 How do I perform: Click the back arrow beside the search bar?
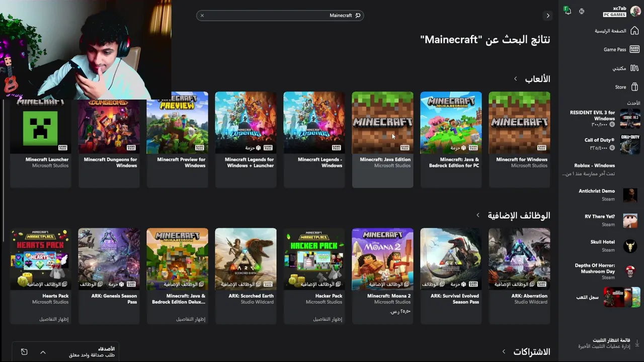pos(548,16)
